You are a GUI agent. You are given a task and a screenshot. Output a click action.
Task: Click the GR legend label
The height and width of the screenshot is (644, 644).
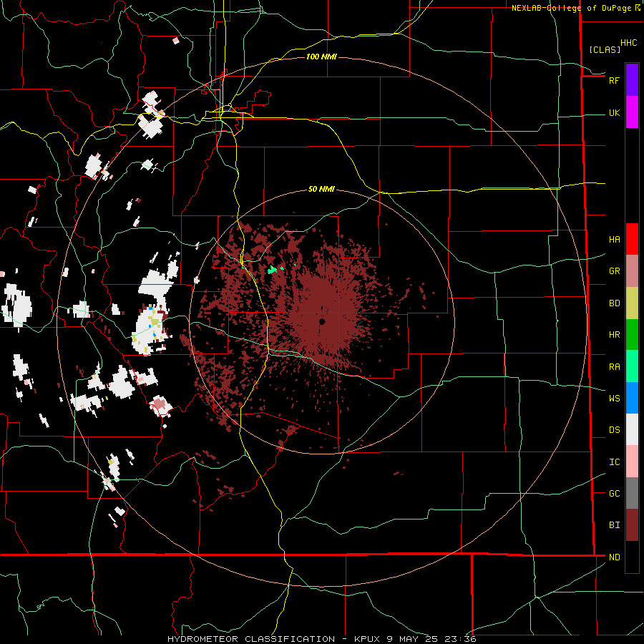614,271
